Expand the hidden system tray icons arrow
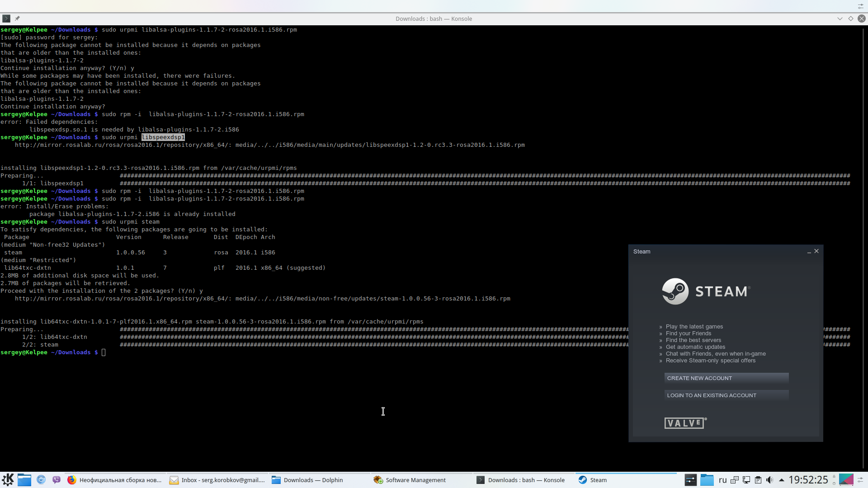This screenshot has height=488, width=868. pyautogui.click(x=781, y=480)
